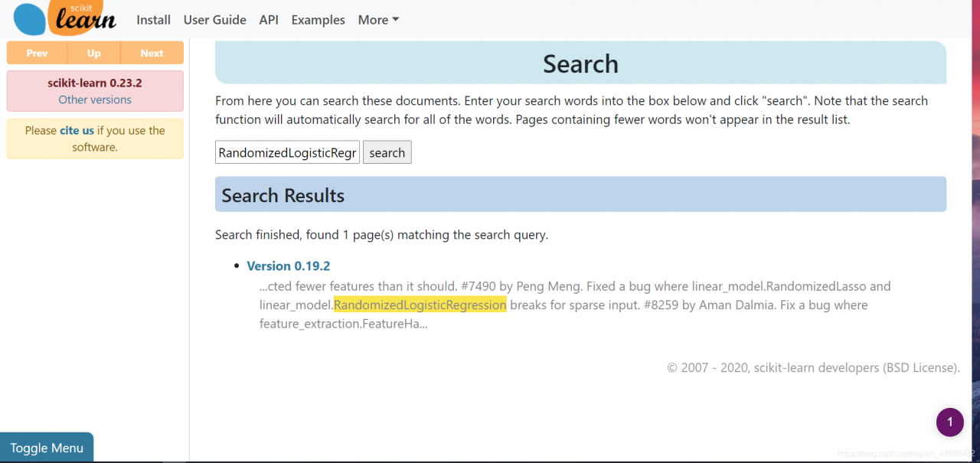Click the Search page title heading
Image resolution: width=980 pixels, height=463 pixels.
[580, 64]
